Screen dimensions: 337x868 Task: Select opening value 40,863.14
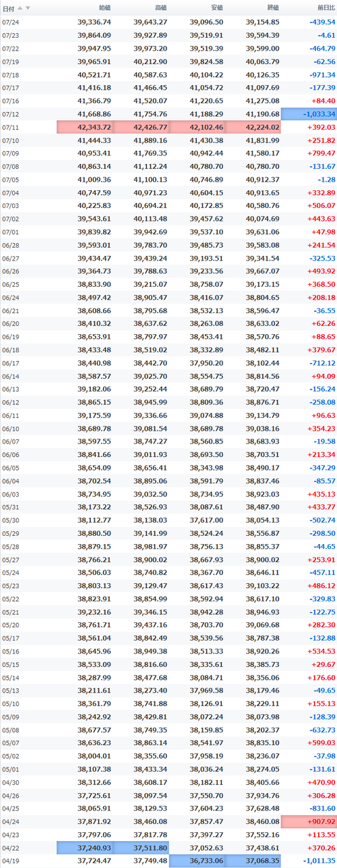tap(94, 166)
